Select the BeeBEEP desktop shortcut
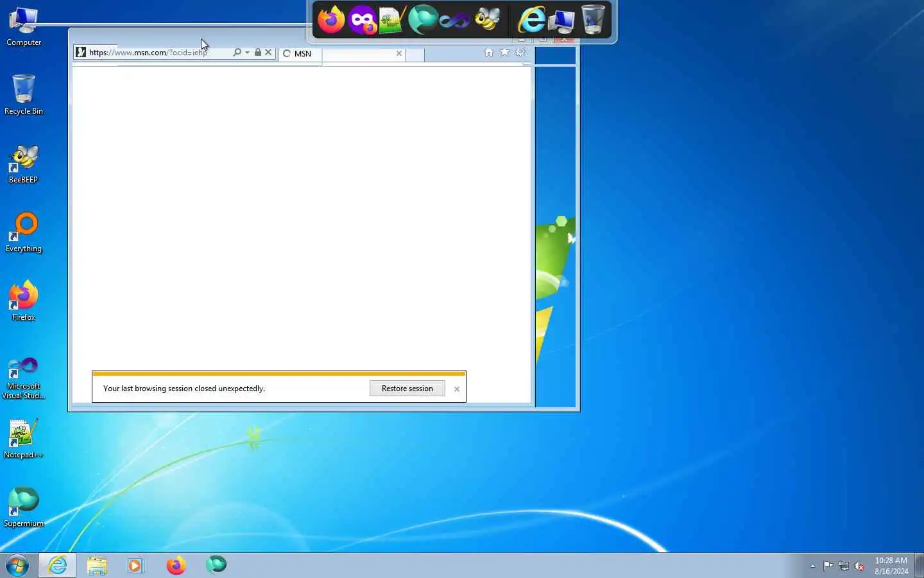This screenshot has width=924, height=578. point(24,164)
